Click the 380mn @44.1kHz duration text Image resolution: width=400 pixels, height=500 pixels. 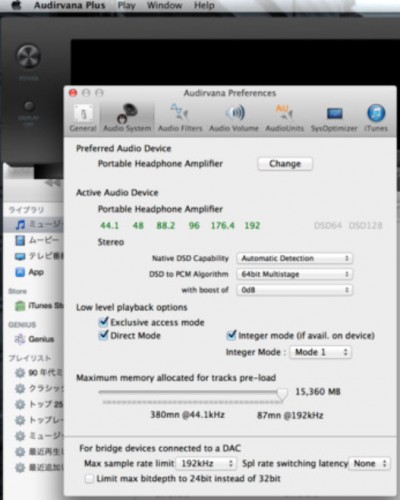(187, 415)
